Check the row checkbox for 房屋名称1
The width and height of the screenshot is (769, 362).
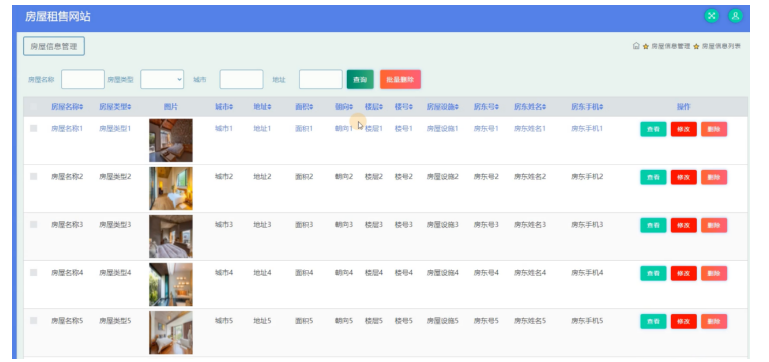[33, 128]
